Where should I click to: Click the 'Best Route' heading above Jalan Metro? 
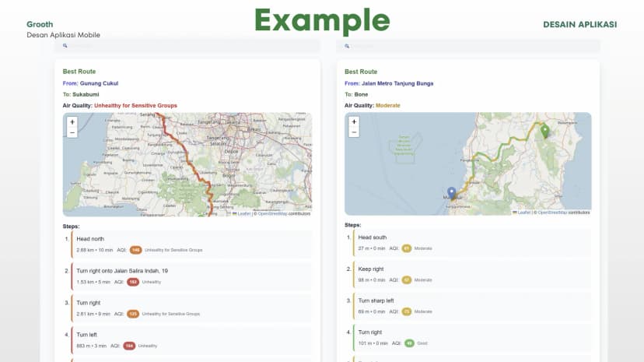(361, 72)
